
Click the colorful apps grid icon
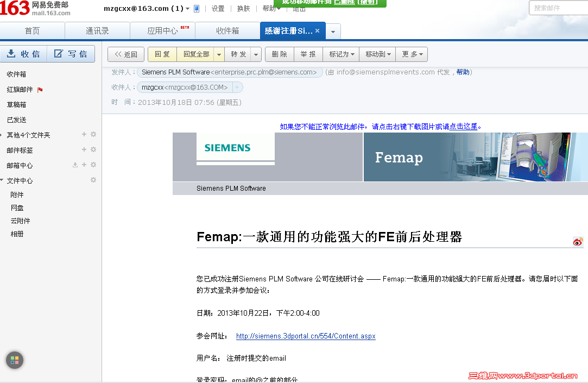click(x=15, y=360)
